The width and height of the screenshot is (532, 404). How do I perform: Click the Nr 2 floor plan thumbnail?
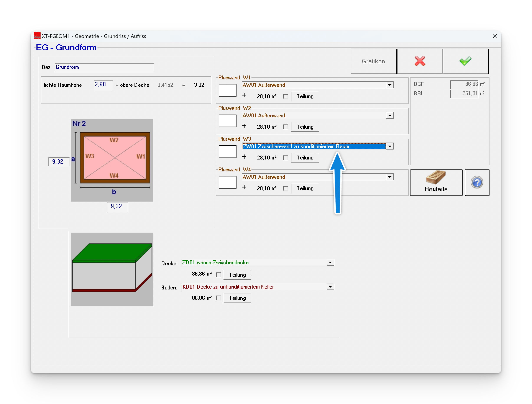click(x=112, y=160)
